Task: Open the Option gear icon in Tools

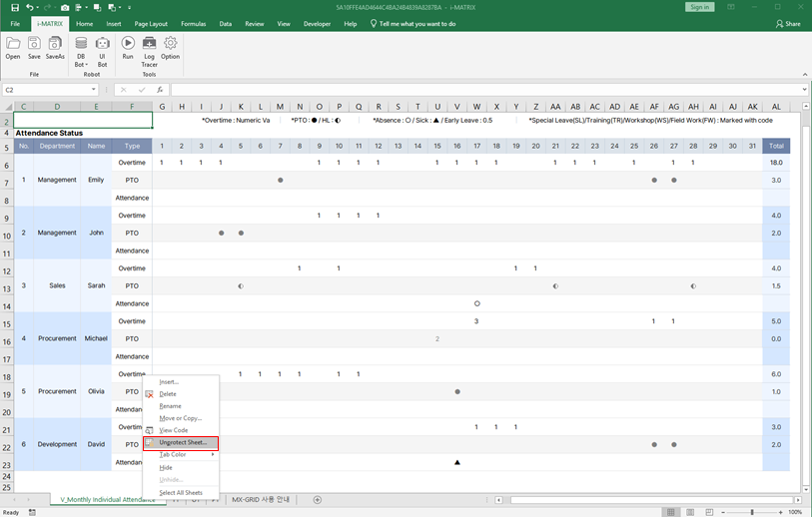Action: [x=171, y=46]
